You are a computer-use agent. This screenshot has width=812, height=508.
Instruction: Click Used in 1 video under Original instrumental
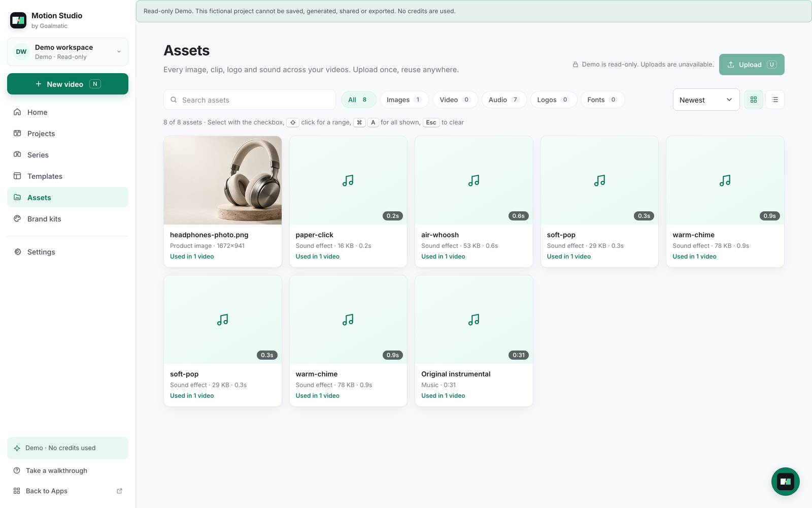click(x=443, y=396)
